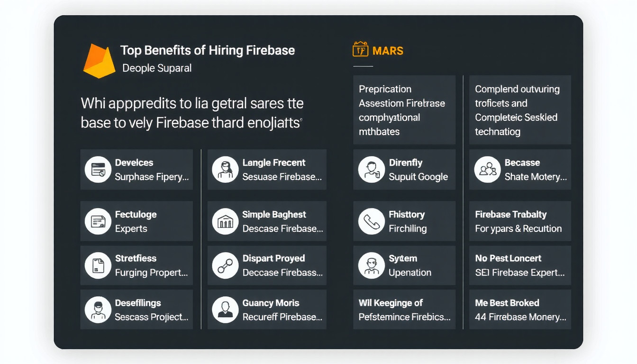Screen dimensions: 637x364
Task: Click the Dispart Proyed link icon
Action: [x=225, y=265]
